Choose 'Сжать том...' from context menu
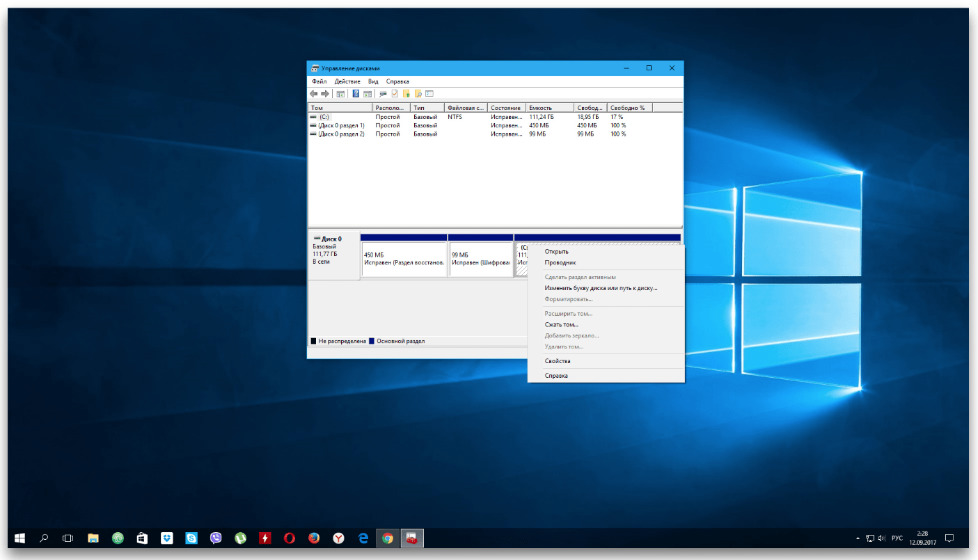978x560 pixels. click(x=561, y=324)
